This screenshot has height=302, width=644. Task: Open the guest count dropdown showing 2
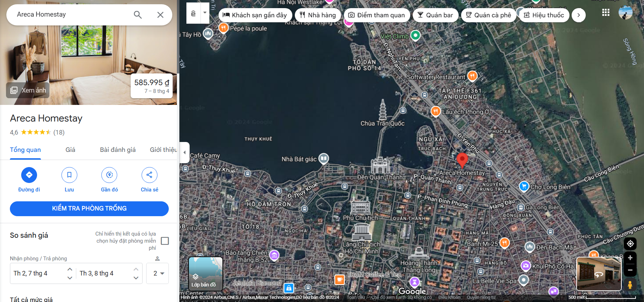point(157,273)
